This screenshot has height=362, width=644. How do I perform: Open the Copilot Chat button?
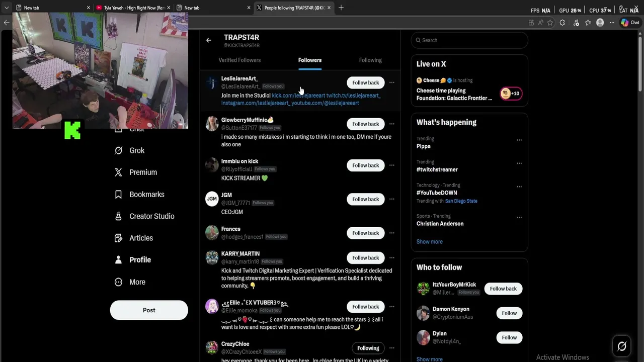630,23
